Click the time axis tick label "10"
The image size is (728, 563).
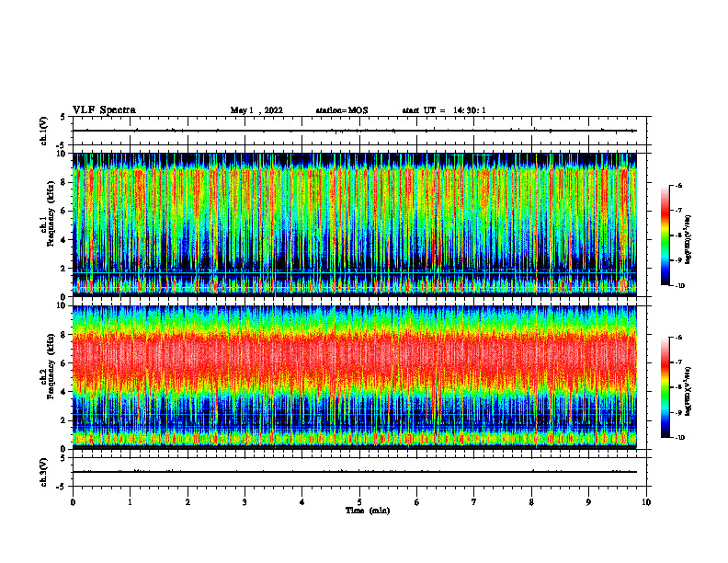646,502
